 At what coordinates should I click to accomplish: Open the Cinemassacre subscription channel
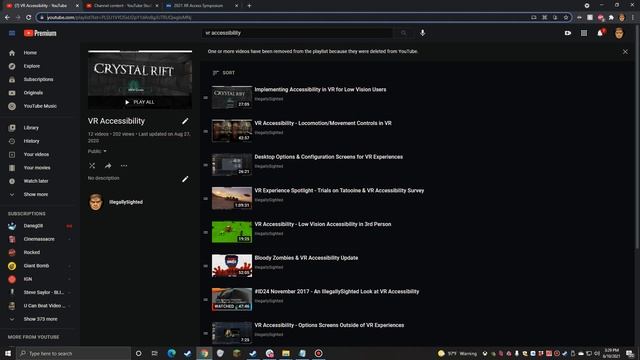(40, 239)
